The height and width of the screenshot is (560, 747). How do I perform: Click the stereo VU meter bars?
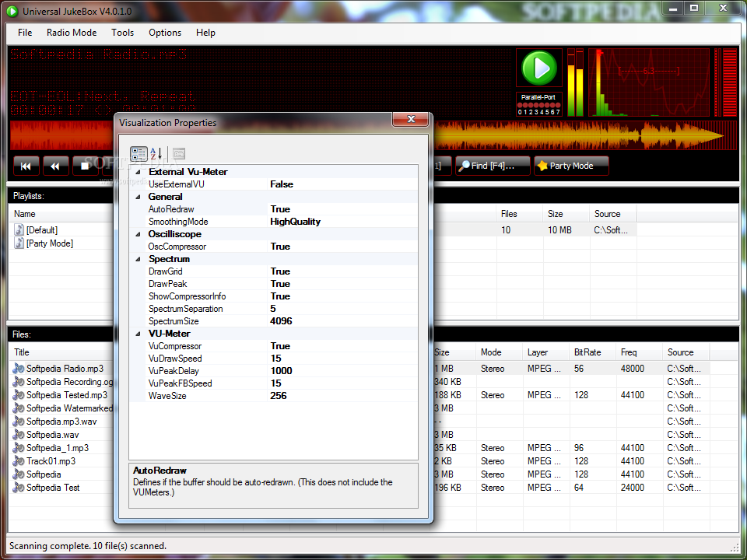coord(576,82)
